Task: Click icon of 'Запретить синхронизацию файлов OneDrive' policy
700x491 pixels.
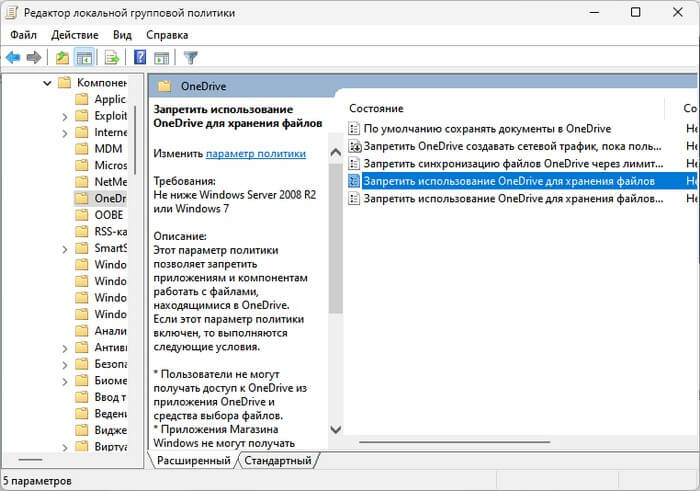Action: pyautogui.click(x=354, y=163)
